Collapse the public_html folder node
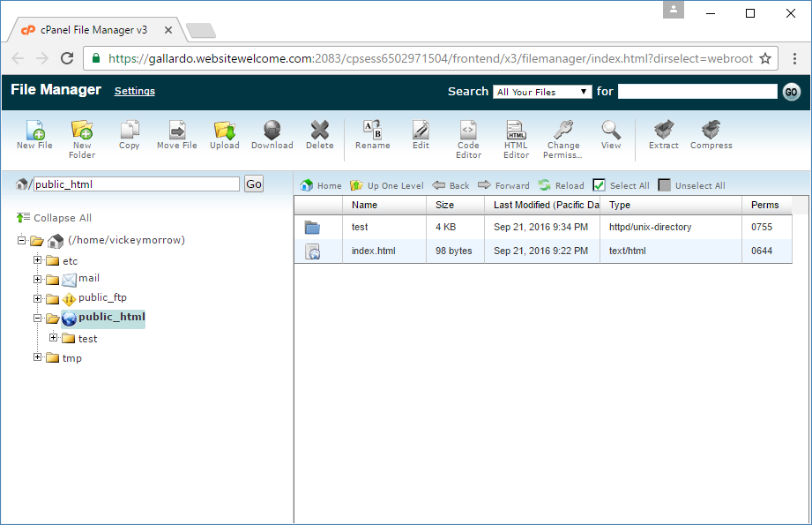812x525 pixels. click(x=37, y=318)
